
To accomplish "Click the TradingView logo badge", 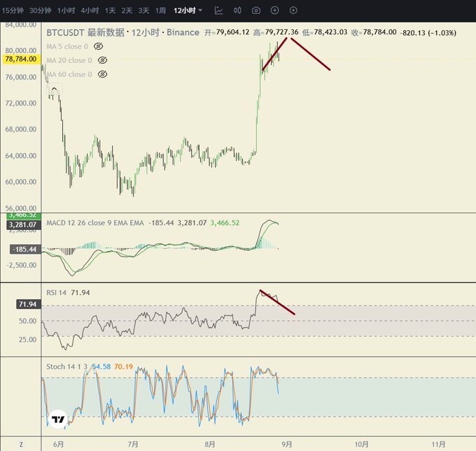I will (x=58, y=419).
